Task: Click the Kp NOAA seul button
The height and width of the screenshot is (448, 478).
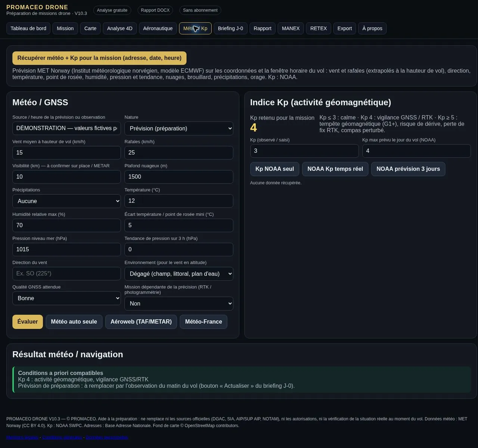Action: tap(274, 169)
